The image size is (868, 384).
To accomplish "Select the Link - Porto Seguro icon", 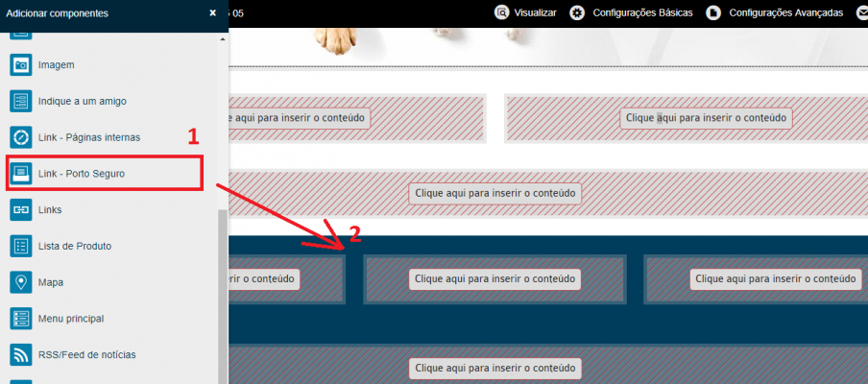I will (x=21, y=174).
